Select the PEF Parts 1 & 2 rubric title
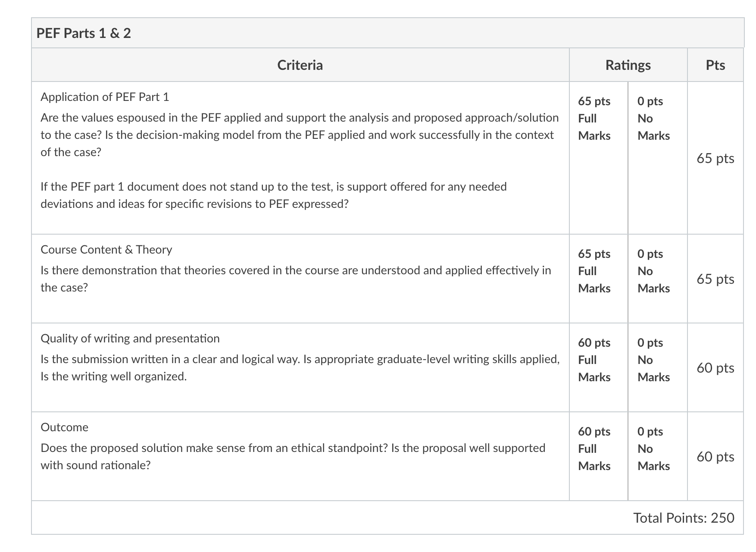The height and width of the screenshot is (552, 756). coord(84,33)
